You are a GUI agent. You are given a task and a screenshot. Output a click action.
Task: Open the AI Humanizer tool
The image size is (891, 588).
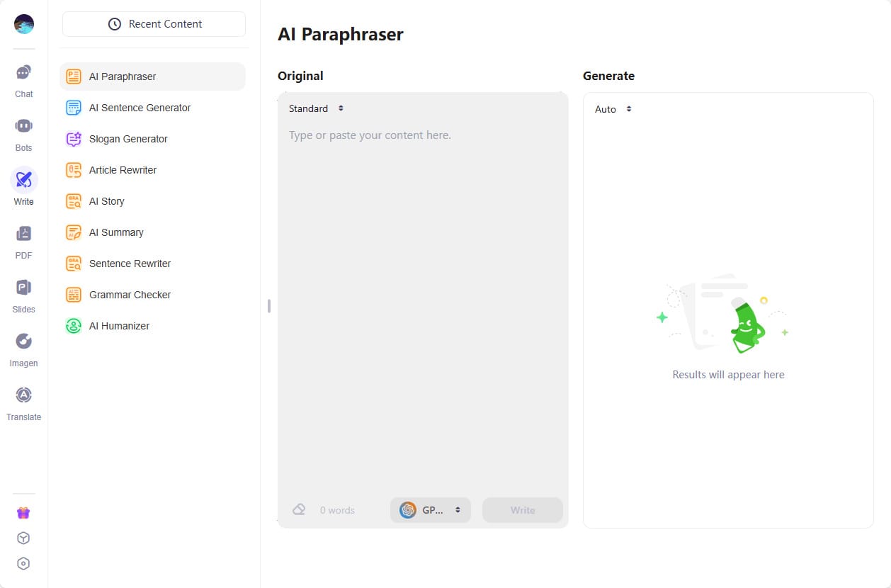point(119,326)
